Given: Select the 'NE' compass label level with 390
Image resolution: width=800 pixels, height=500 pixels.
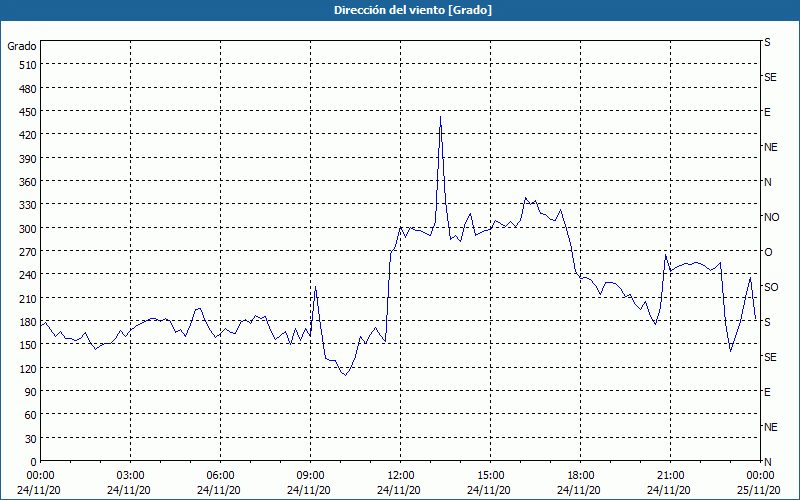Looking at the screenshot, I should [x=770, y=147].
